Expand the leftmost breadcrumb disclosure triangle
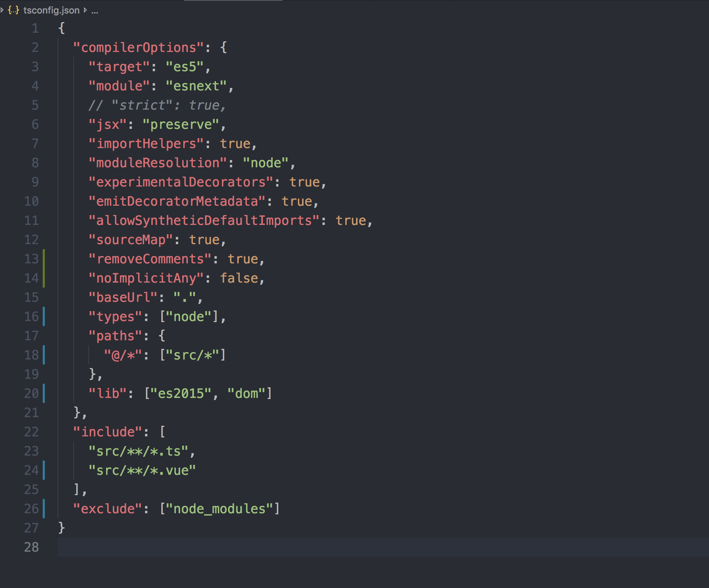This screenshot has height=588, width=709. [x=3, y=10]
